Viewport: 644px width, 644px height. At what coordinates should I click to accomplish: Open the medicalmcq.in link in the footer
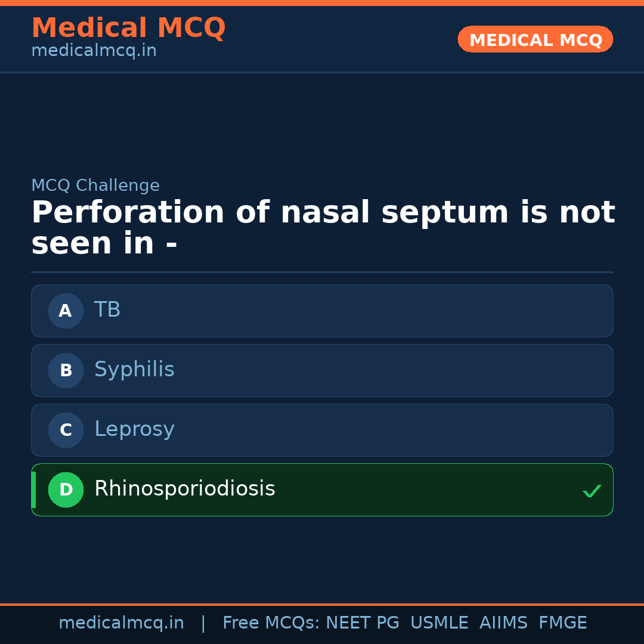(x=121, y=623)
